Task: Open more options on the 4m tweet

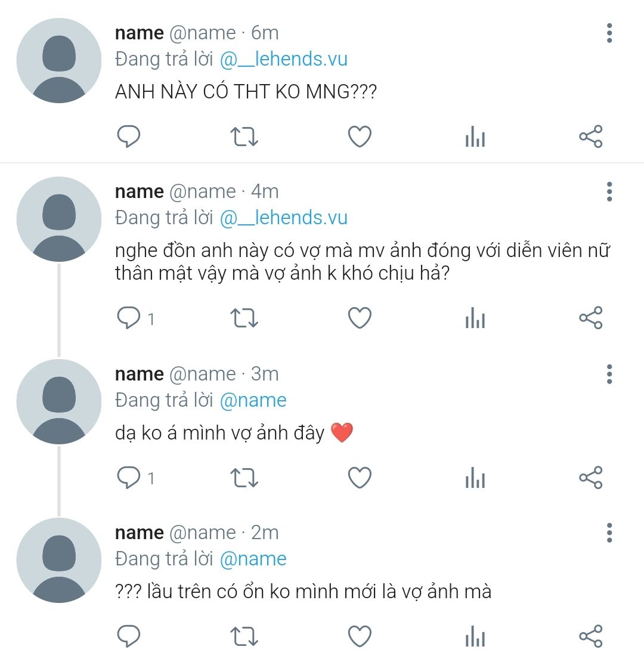Action: click(609, 192)
